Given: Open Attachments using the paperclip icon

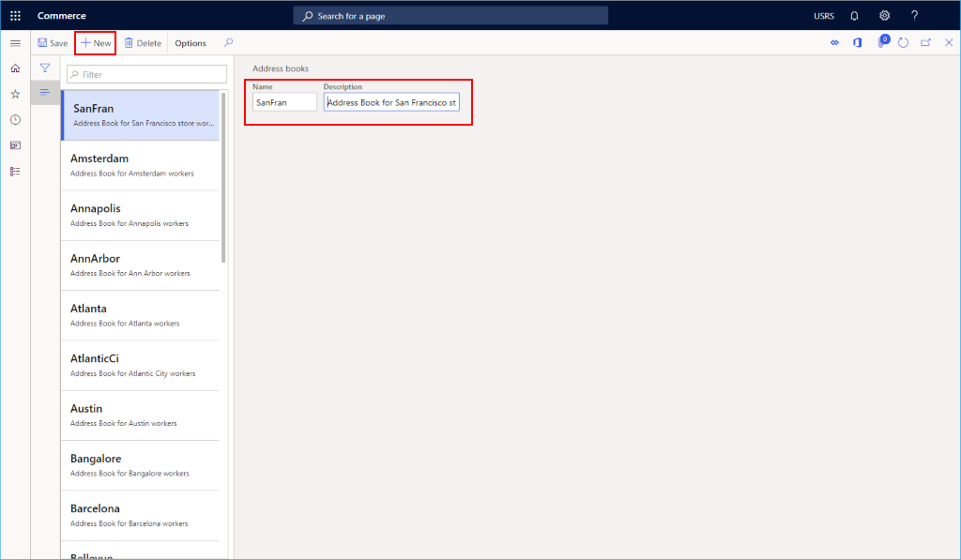Looking at the screenshot, I should [882, 42].
